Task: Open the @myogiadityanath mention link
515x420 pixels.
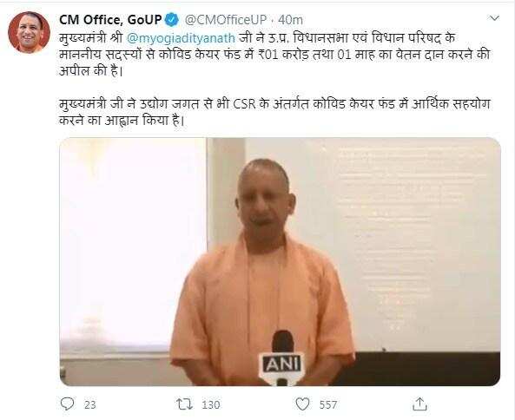Action: click(181, 37)
